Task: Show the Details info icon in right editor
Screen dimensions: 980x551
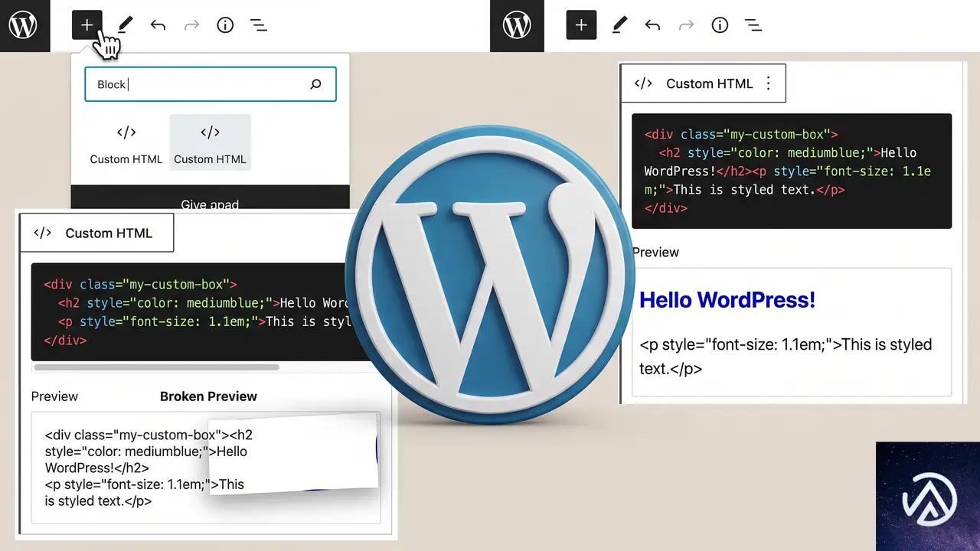Action: click(x=720, y=25)
